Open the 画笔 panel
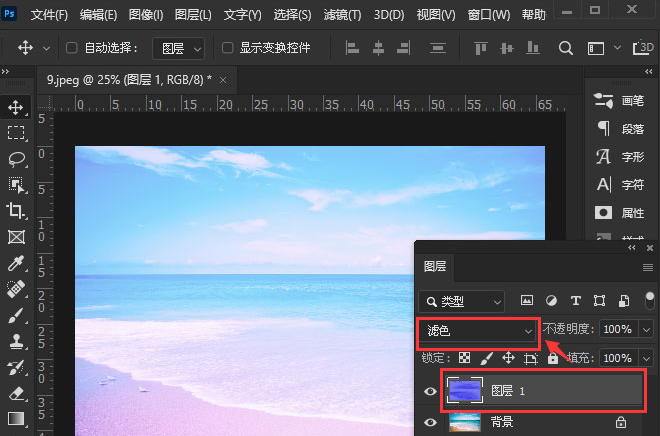The width and height of the screenshot is (660, 436). [x=620, y=101]
